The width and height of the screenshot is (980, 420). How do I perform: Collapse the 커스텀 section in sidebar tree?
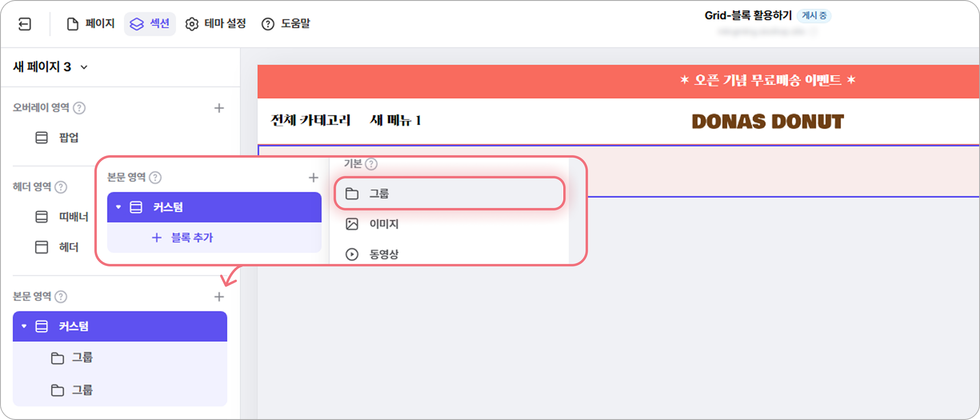(24, 326)
